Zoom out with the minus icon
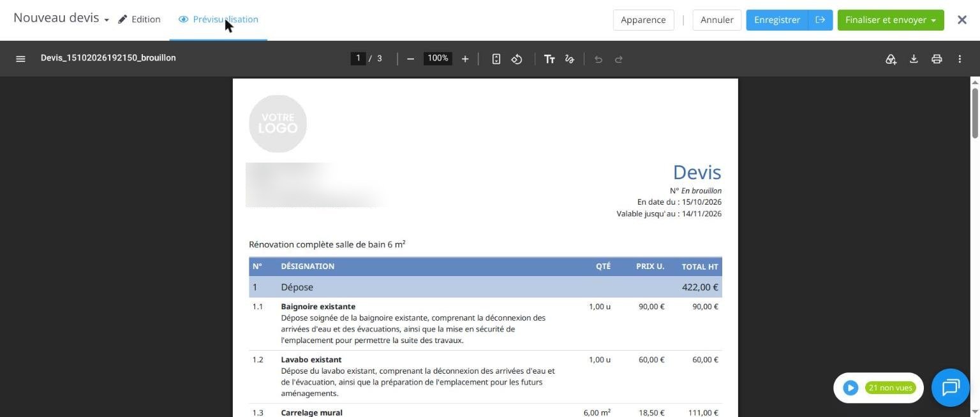The width and height of the screenshot is (980, 417). click(410, 59)
